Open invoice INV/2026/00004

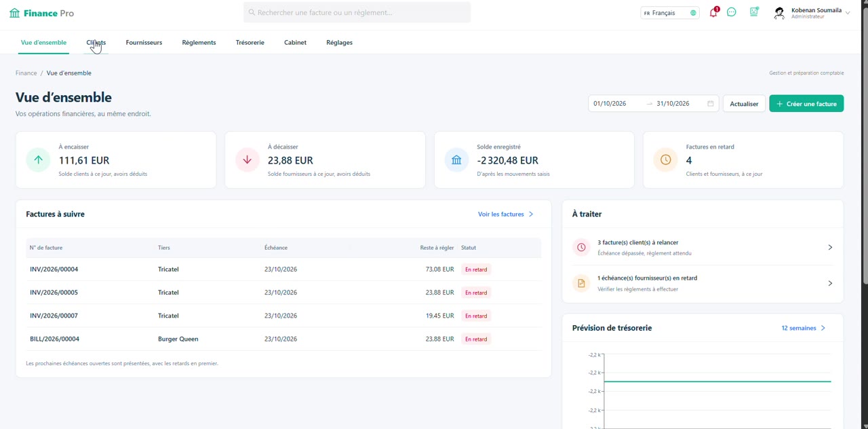(x=54, y=269)
